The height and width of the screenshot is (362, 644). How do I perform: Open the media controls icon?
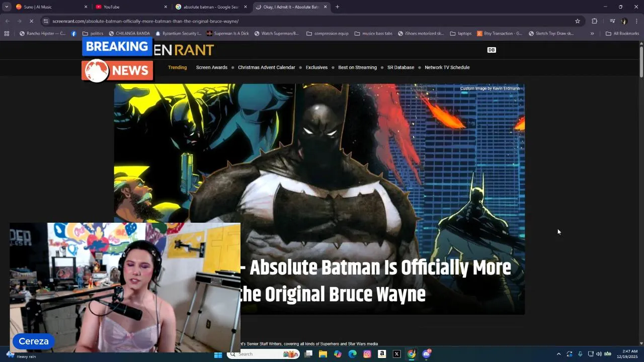coord(612,21)
